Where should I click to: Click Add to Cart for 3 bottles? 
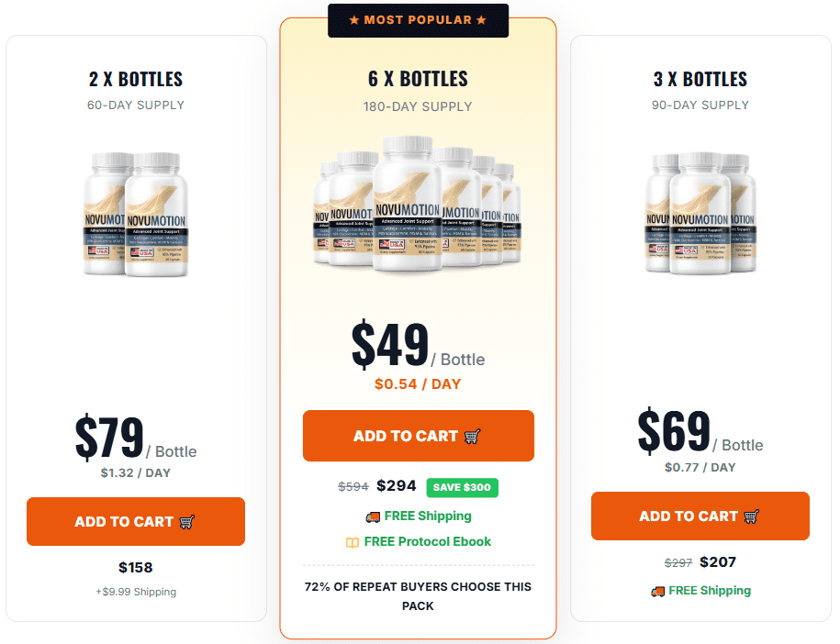point(700,516)
